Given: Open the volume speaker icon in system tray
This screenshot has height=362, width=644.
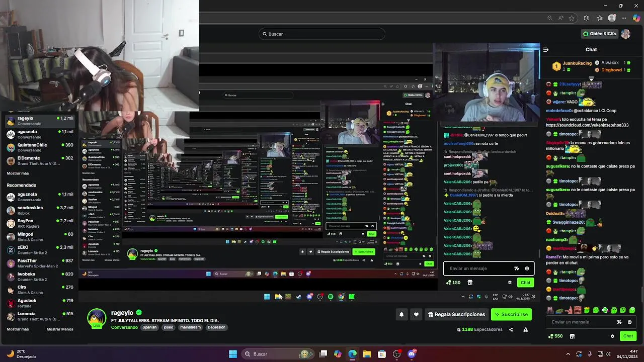Looking at the screenshot, I should 608,354.
